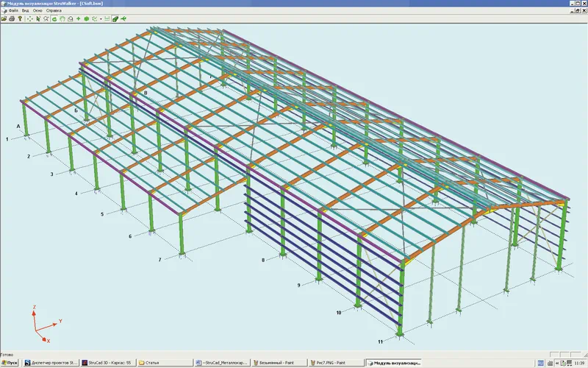Switch to StruCad_Металлокар document in taskbar

click(x=222, y=363)
